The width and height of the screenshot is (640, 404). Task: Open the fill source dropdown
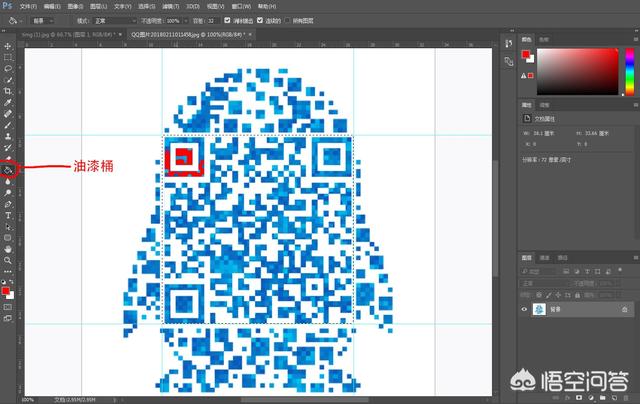pyautogui.click(x=43, y=20)
